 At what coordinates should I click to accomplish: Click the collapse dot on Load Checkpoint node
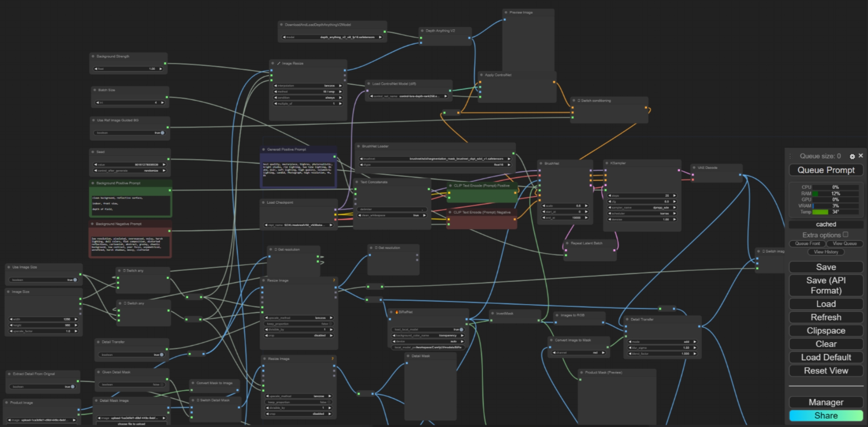click(263, 203)
